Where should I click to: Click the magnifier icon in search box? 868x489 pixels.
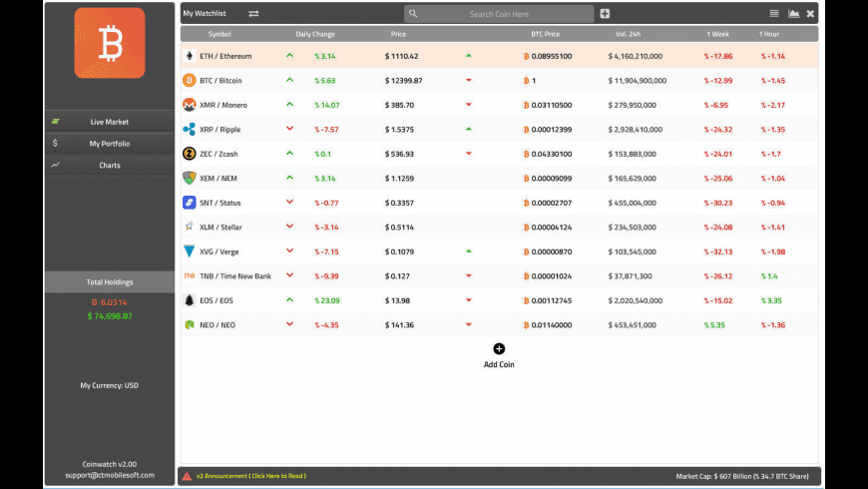click(x=413, y=14)
